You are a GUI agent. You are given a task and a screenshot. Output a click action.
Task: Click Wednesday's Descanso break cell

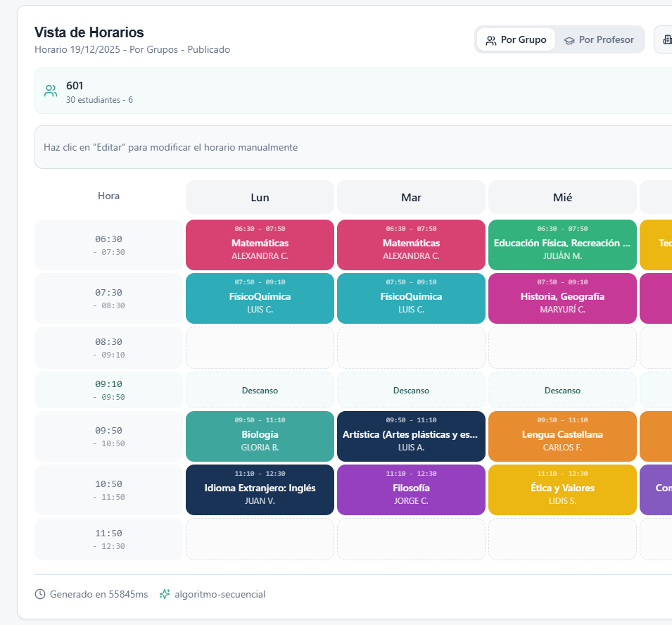(x=562, y=391)
